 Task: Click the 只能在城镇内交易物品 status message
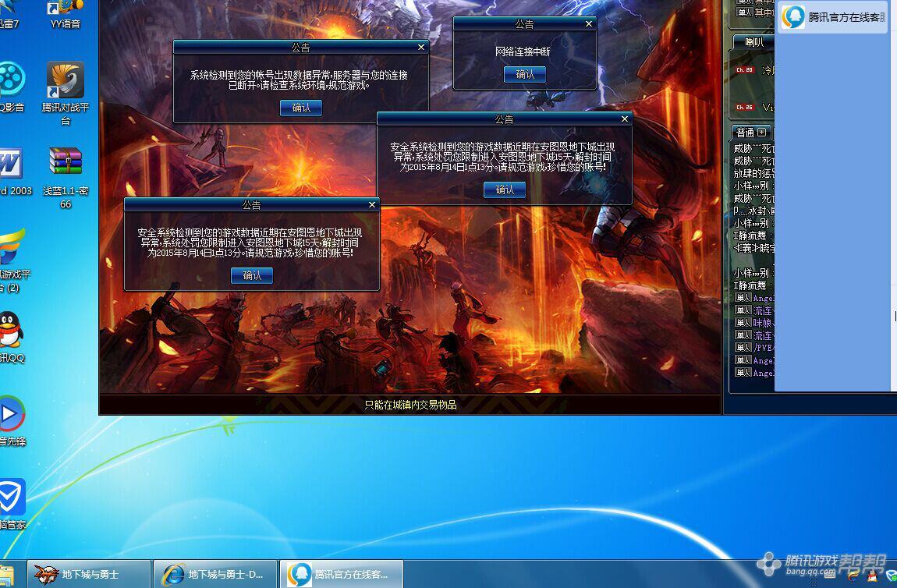click(x=411, y=405)
